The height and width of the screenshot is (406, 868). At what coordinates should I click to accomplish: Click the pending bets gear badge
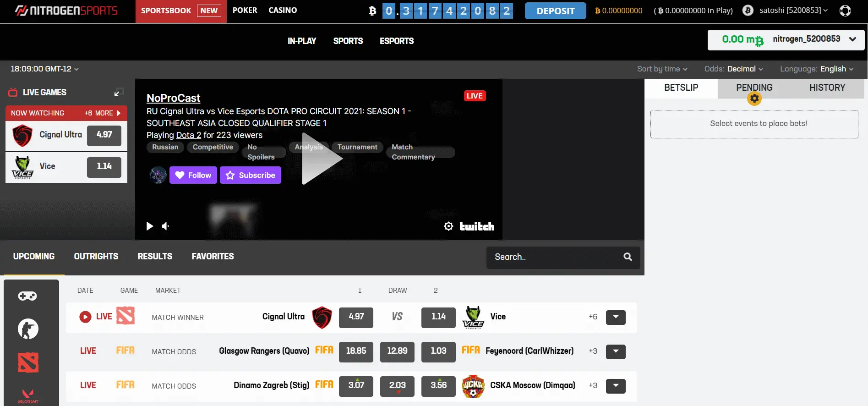[x=754, y=99]
